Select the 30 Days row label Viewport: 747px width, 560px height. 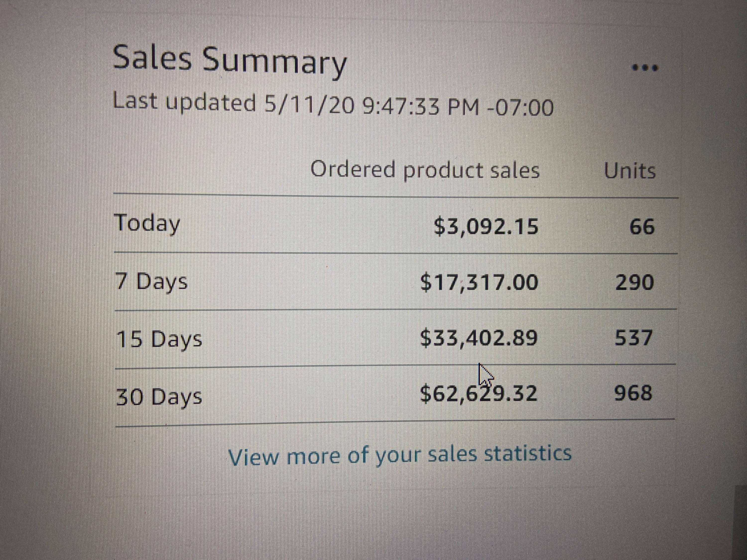(x=159, y=397)
